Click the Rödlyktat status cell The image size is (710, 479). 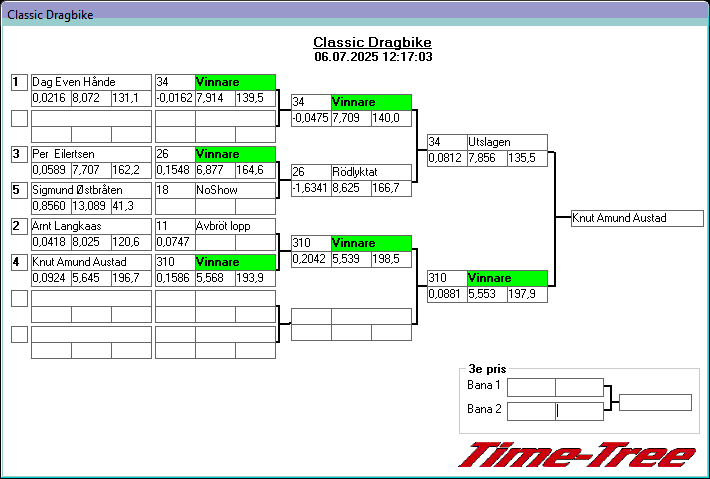[371, 172]
